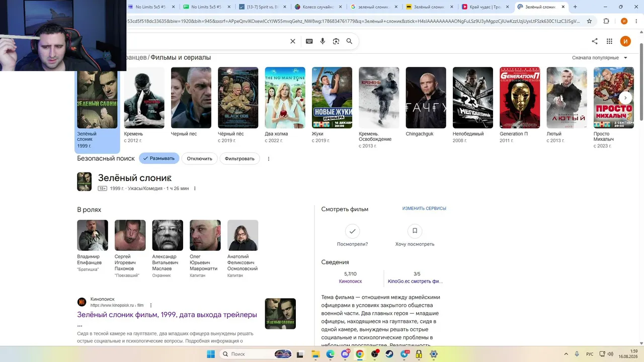Open Сергей Игоревич Пахомов photo
This screenshot has height=362, width=644.
[130, 235]
